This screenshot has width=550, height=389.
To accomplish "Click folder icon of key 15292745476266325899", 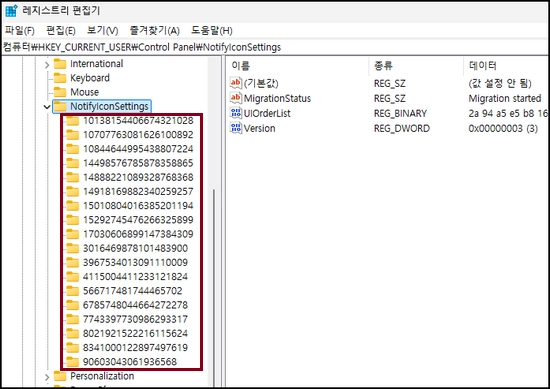I will click(x=73, y=220).
